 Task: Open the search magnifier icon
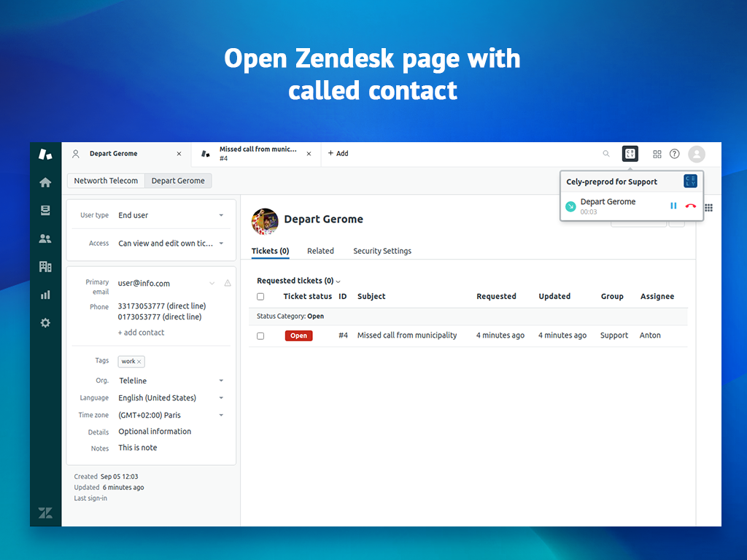(x=606, y=154)
